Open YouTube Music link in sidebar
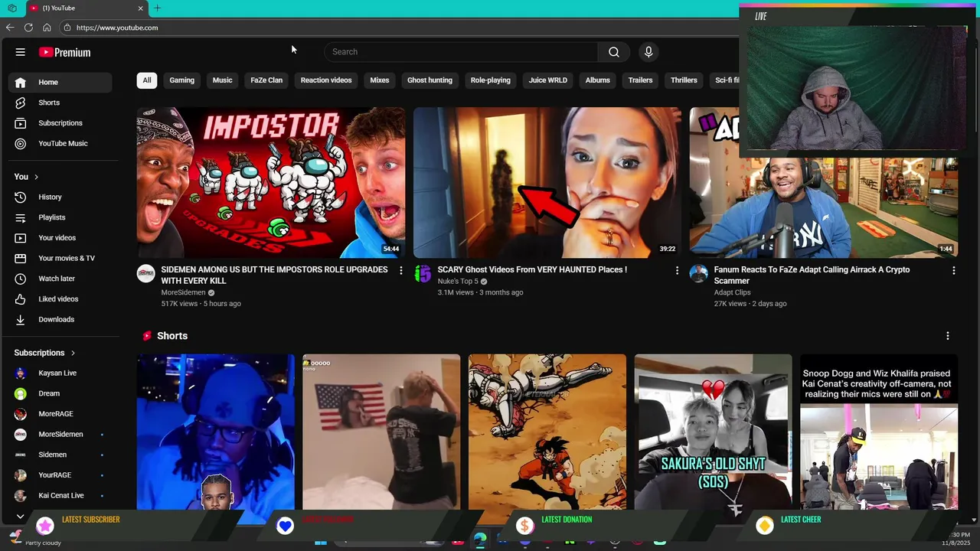The width and height of the screenshot is (980, 551). tap(60, 143)
